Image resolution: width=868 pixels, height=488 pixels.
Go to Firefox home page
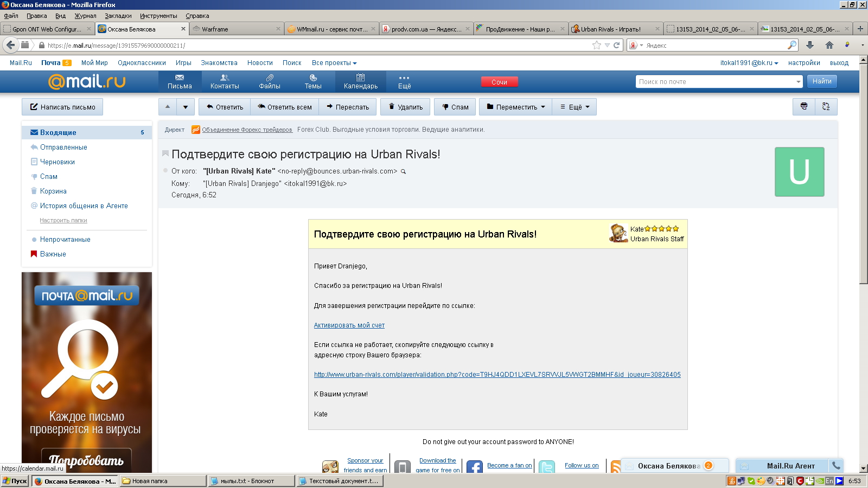click(x=829, y=45)
